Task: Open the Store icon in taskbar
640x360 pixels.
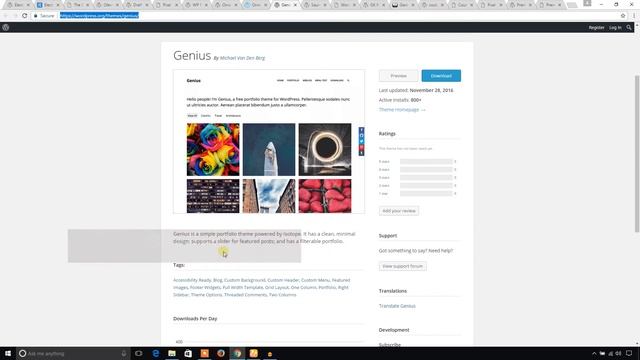Action: 188,353
